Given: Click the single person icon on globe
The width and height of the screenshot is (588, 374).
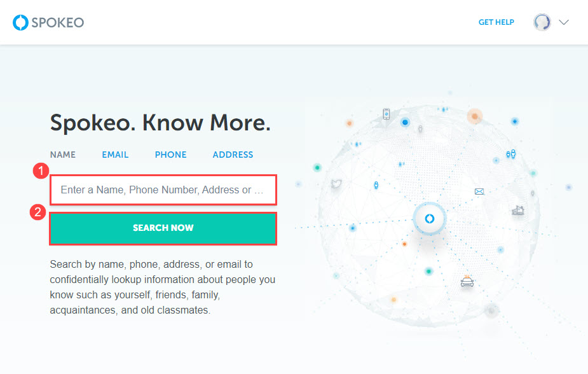Looking at the screenshot, I should [376, 185].
